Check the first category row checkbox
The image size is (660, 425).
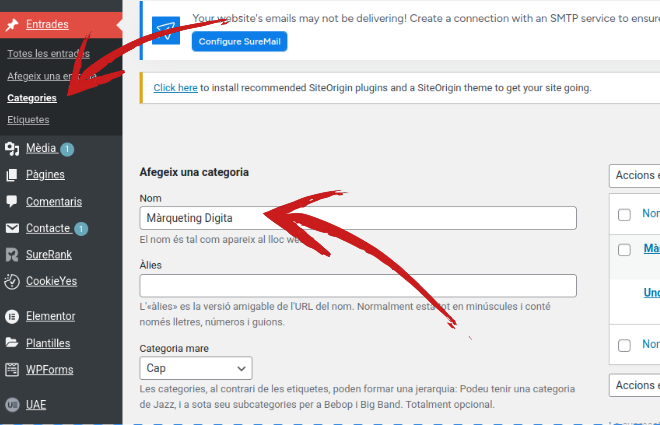point(624,249)
